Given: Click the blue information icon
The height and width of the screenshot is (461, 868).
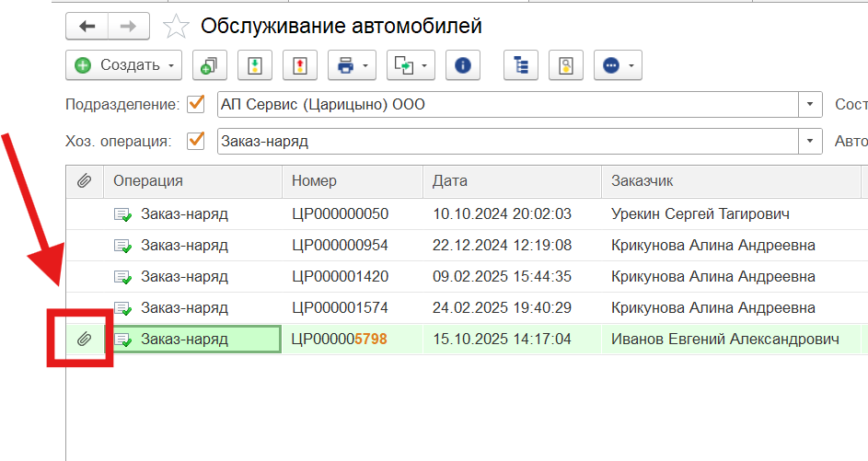Looking at the screenshot, I should click(463, 65).
